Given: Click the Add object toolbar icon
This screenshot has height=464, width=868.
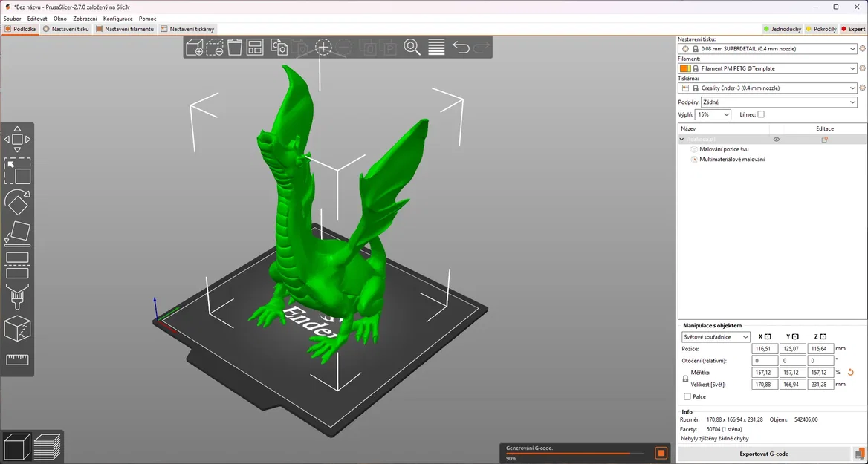Looking at the screenshot, I should click(194, 48).
